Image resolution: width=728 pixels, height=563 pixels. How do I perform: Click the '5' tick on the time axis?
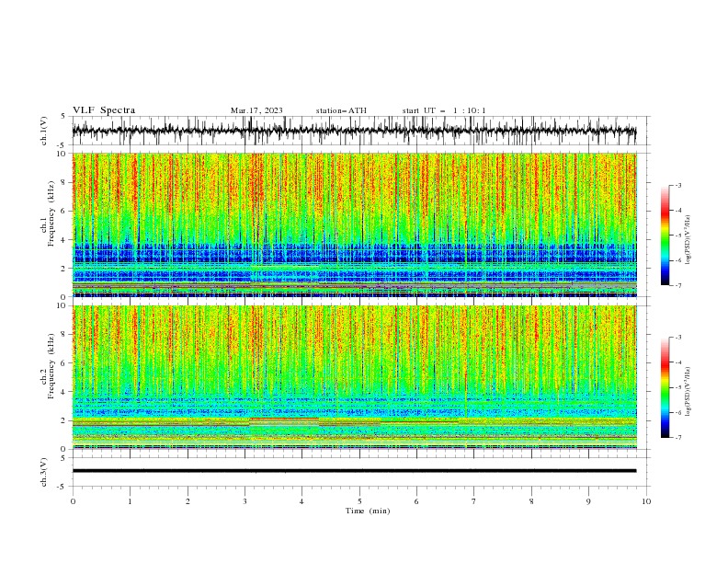359,501
